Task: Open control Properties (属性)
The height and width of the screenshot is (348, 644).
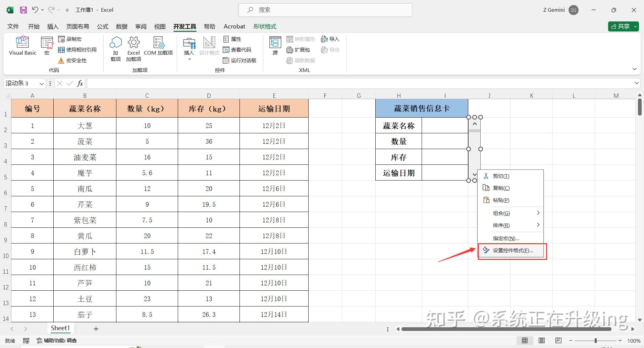Action: (232, 39)
